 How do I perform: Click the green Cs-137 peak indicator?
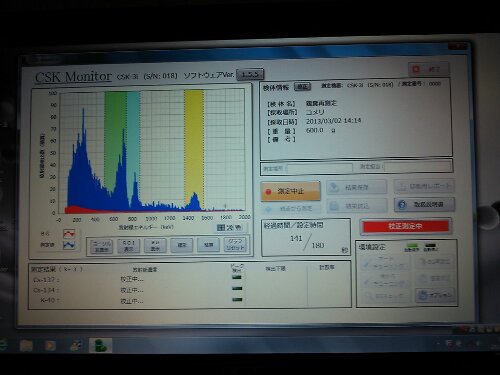237,277
